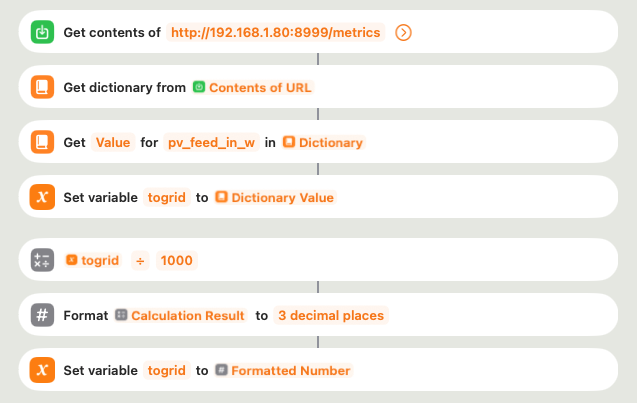Click the Formatted Number variable token

click(x=283, y=370)
